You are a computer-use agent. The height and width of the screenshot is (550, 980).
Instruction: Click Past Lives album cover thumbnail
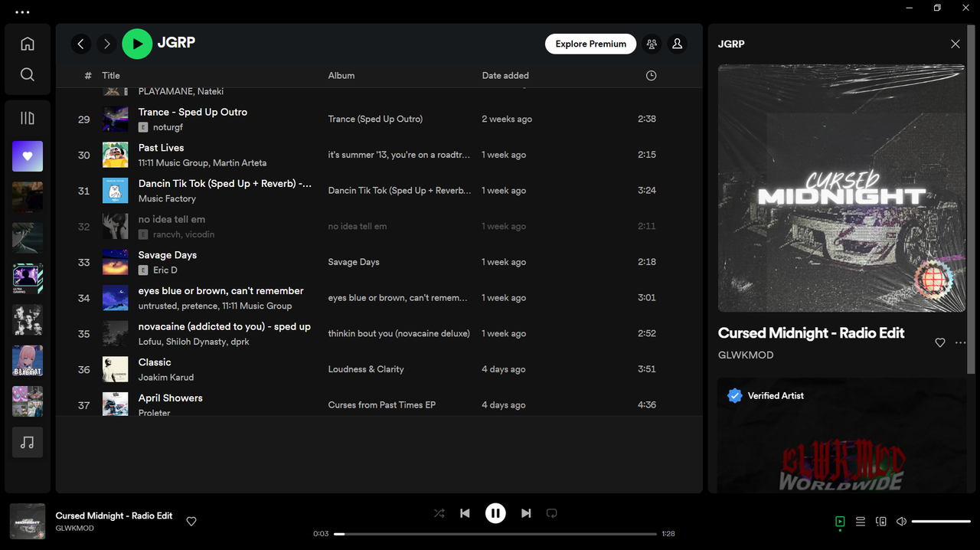(x=116, y=155)
